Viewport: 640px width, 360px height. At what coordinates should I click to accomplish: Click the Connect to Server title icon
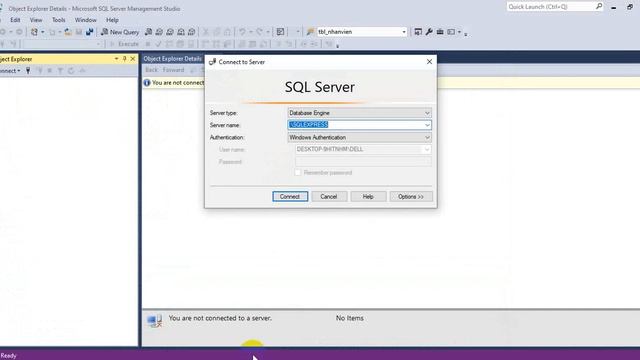pyautogui.click(x=212, y=62)
